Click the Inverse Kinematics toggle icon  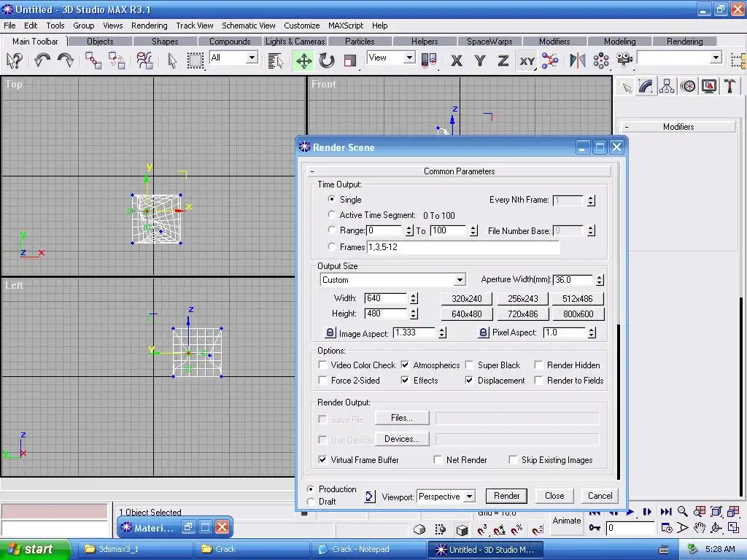click(x=550, y=61)
